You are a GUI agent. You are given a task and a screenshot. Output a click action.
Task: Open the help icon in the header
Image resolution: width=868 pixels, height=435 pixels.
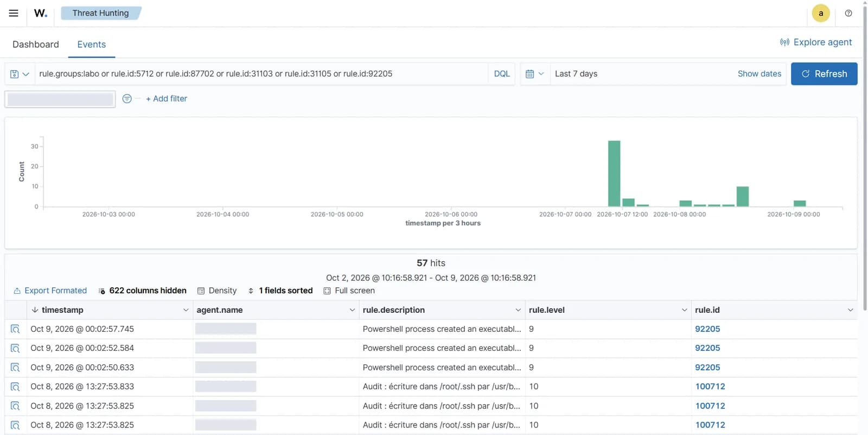click(x=848, y=13)
